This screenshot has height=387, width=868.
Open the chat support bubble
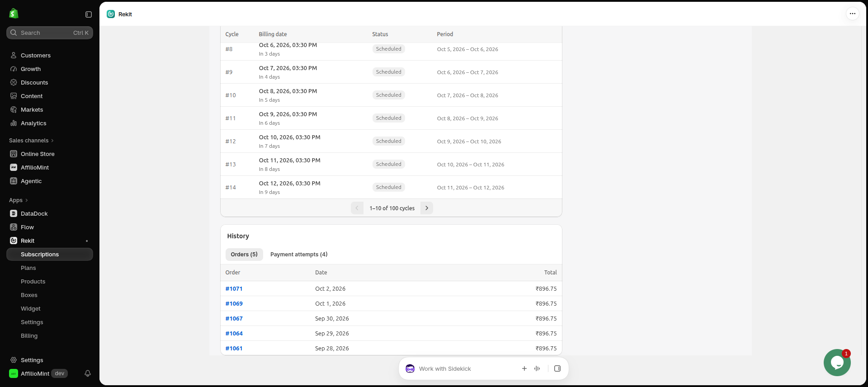click(837, 363)
